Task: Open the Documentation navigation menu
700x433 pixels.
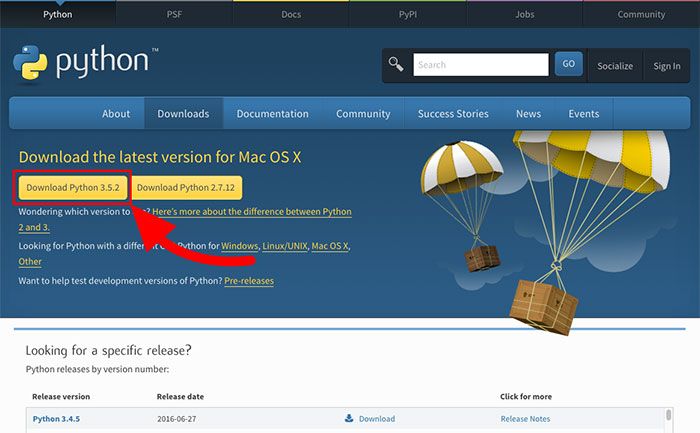Action: [x=273, y=114]
